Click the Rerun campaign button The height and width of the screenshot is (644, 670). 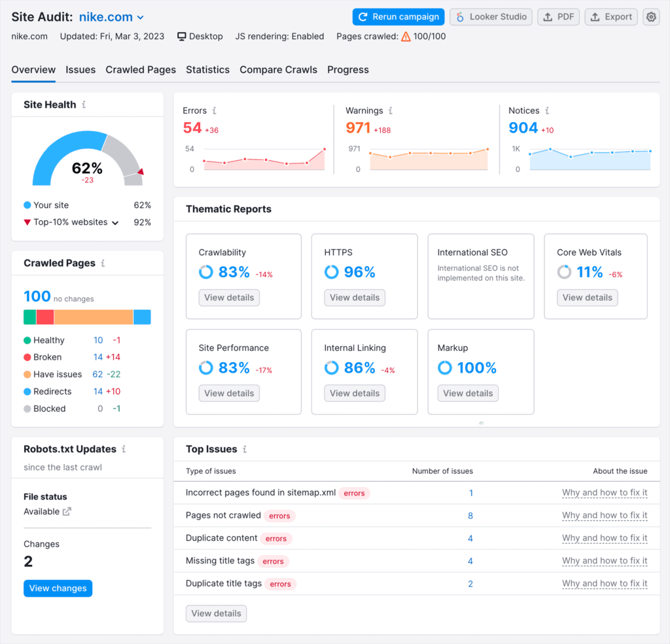(398, 17)
